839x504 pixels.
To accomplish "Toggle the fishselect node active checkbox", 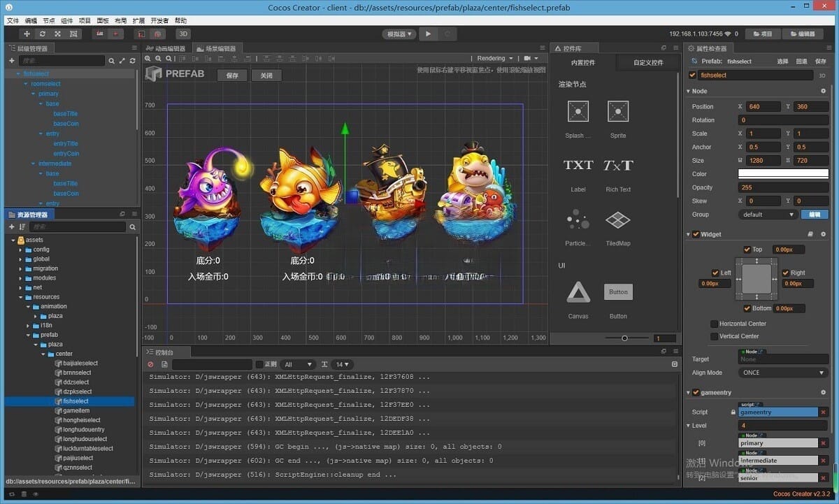I will 693,75.
